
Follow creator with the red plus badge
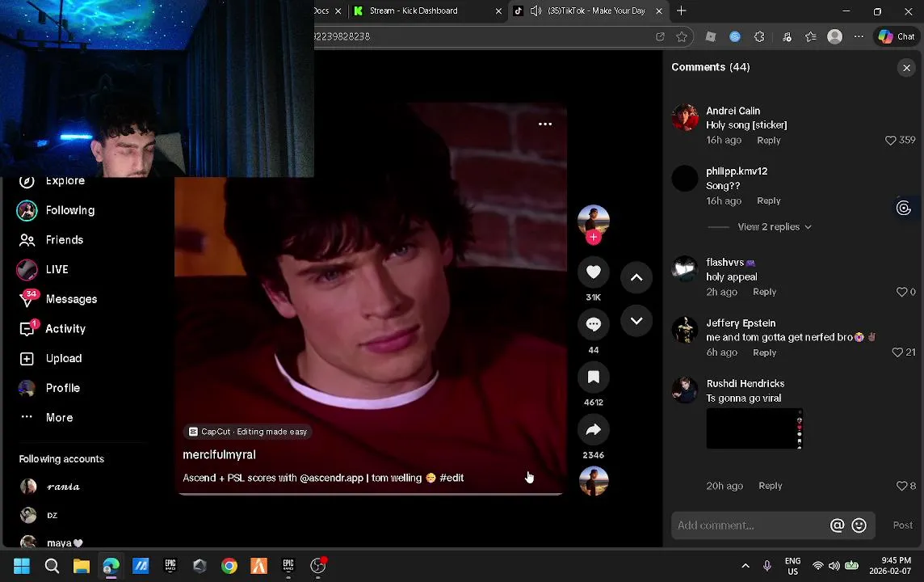point(593,237)
